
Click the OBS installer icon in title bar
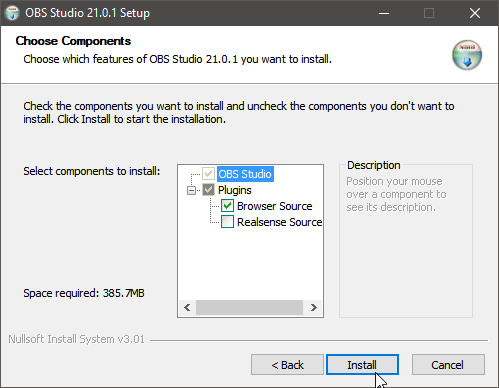[x=12, y=13]
